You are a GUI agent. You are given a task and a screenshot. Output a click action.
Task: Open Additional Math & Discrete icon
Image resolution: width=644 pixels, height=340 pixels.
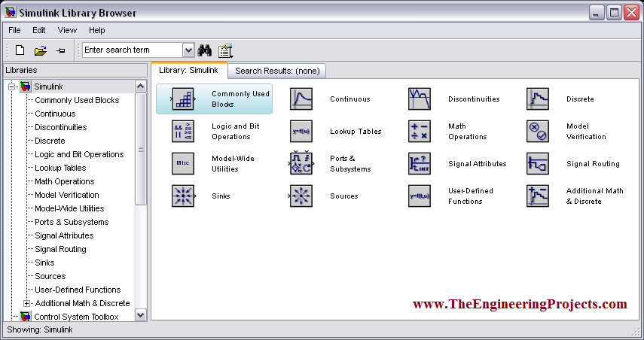[538, 196]
